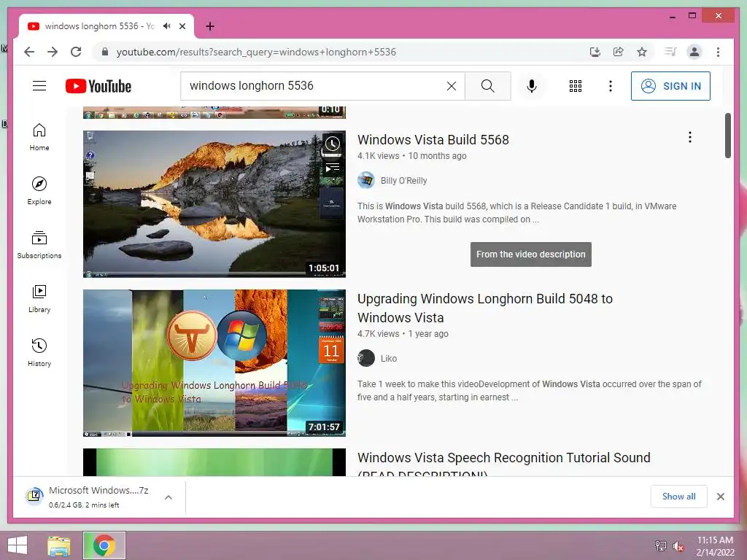Open action menu for Vista Build 5568
747x560 pixels.
pyautogui.click(x=690, y=138)
